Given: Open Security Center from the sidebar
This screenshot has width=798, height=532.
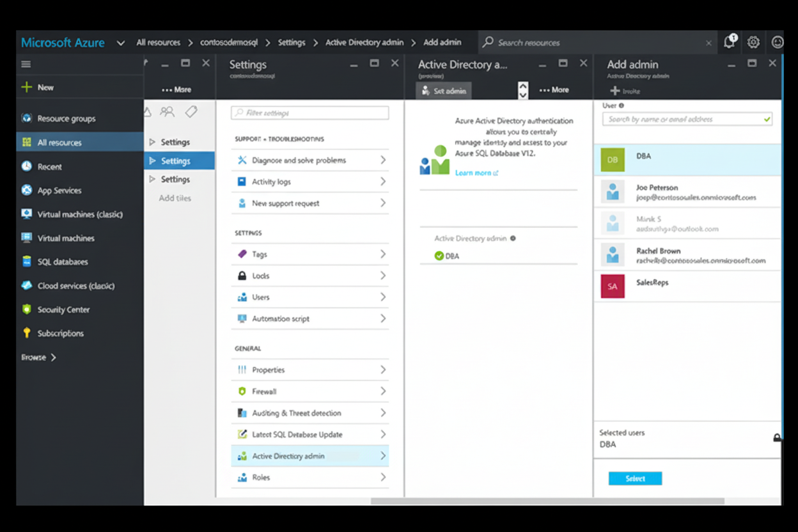Looking at the screenshot, I should (x=65, y=309).
